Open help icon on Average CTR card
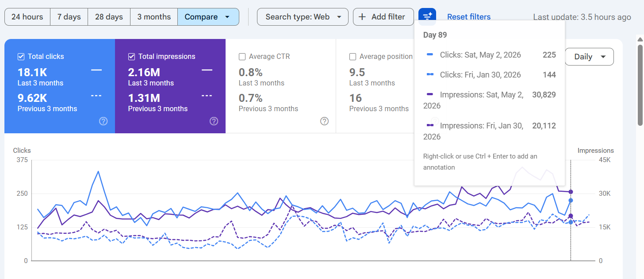The width and height of the screenshot is (644, 279). click(325, 121)
